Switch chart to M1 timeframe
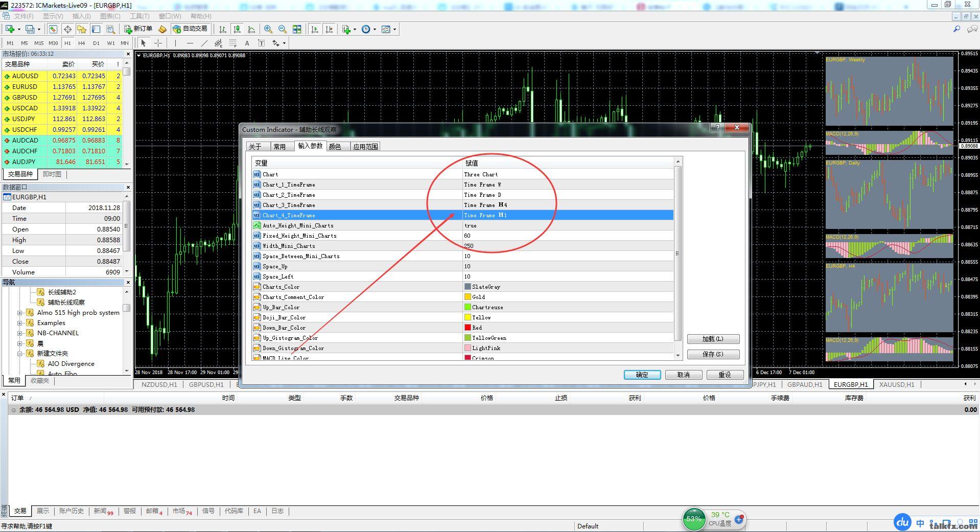The height and width of the screenshot is (532, 980). click(x=10, y=43)
